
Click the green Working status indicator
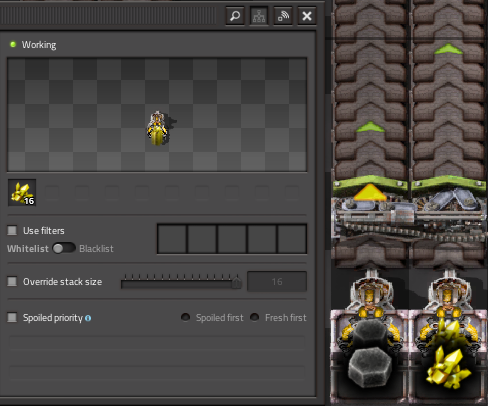[x=13, y=44]
